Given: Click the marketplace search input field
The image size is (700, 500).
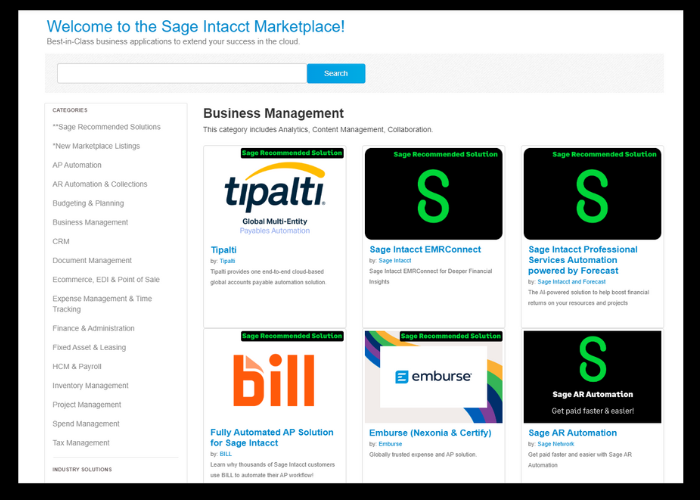Looking at the screenshot, I should 182,73.
